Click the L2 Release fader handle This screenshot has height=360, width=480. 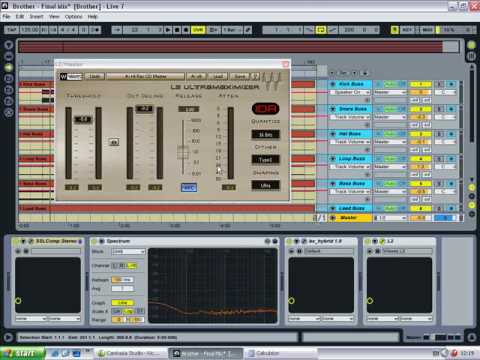183,153
